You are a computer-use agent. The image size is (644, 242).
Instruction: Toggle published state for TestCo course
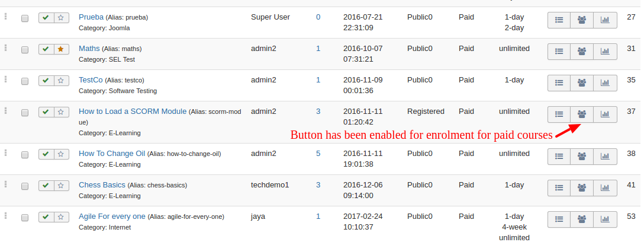[x=46, y=81]
